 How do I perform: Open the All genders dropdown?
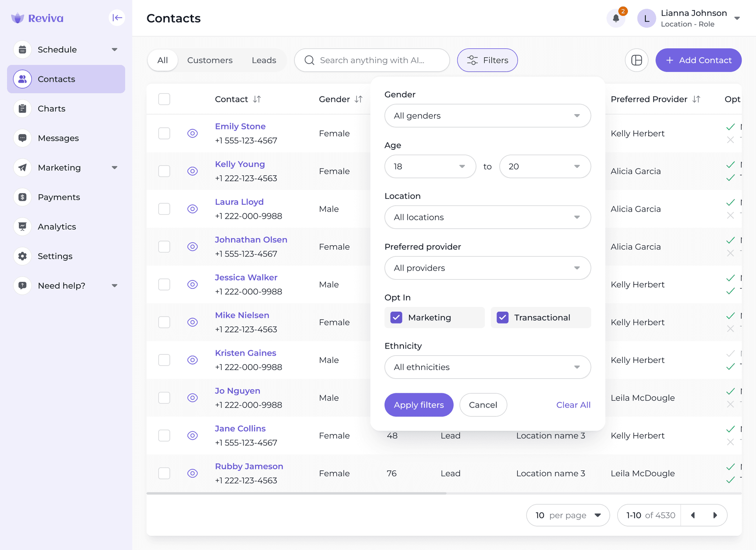coord(487,116)
